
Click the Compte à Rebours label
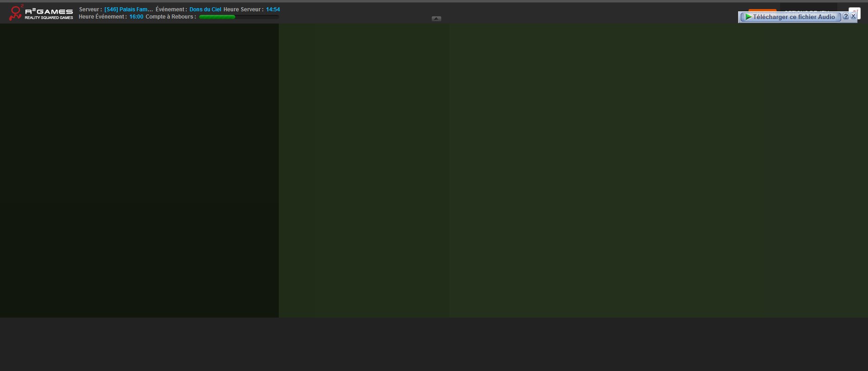pyautogui.click(x=171, y=17)
